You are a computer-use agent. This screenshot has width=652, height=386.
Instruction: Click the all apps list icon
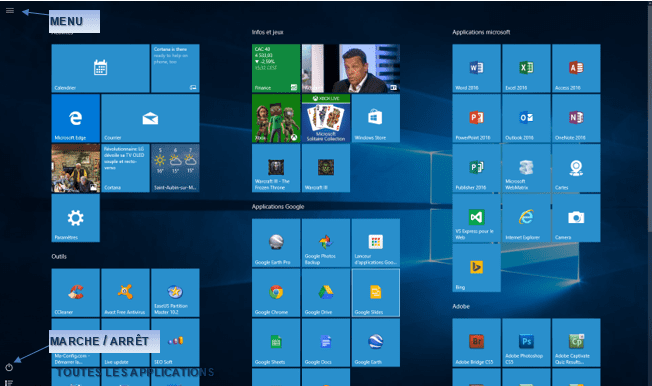tap(9, 383)
